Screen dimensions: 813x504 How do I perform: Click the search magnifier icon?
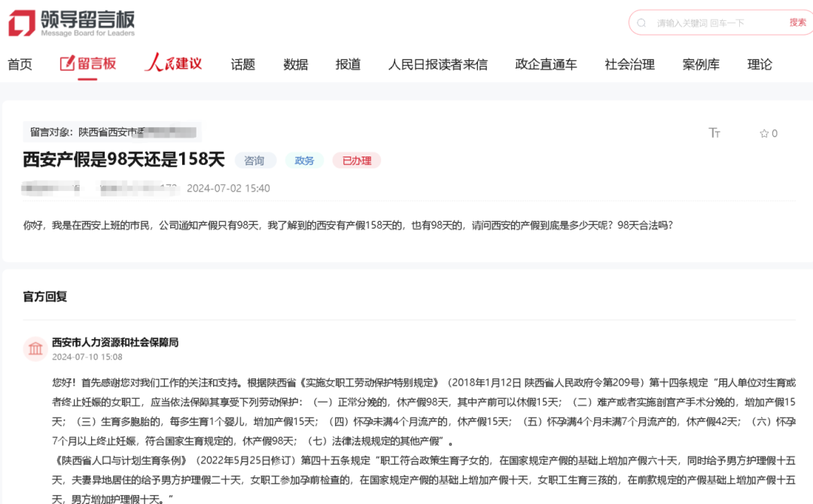(641, 23)
